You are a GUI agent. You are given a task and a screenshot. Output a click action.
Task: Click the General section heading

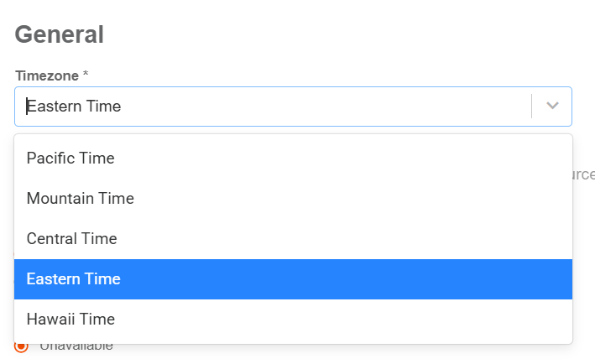pyautogui.click(x=60, y=35)
